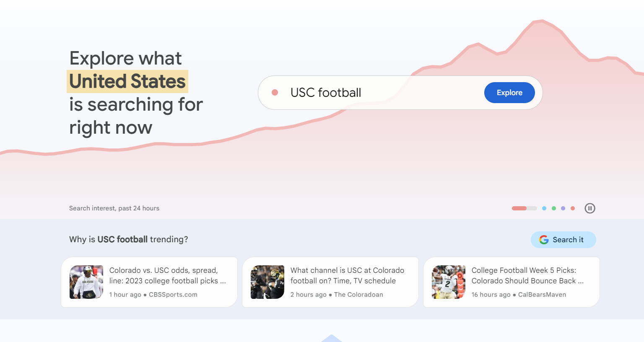
Task: Go to the last red carousel dot
Action: tap(573, 208)
